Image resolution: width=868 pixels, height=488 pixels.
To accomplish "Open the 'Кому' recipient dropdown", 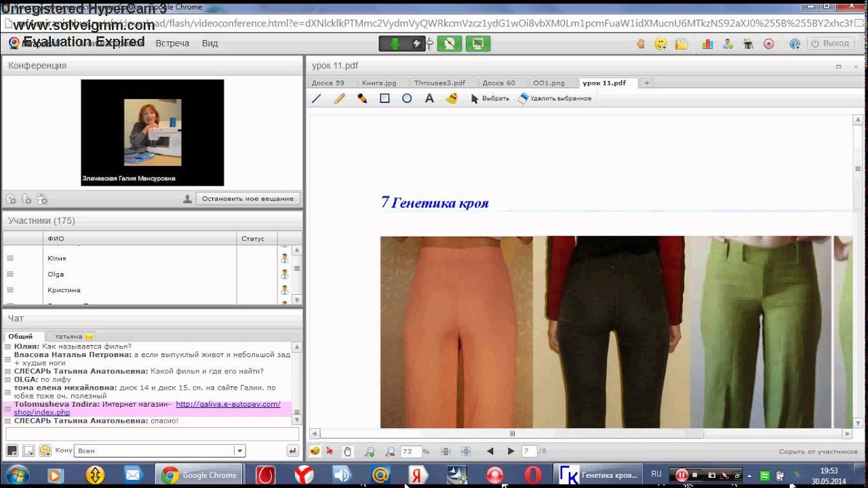I will 160,451.
